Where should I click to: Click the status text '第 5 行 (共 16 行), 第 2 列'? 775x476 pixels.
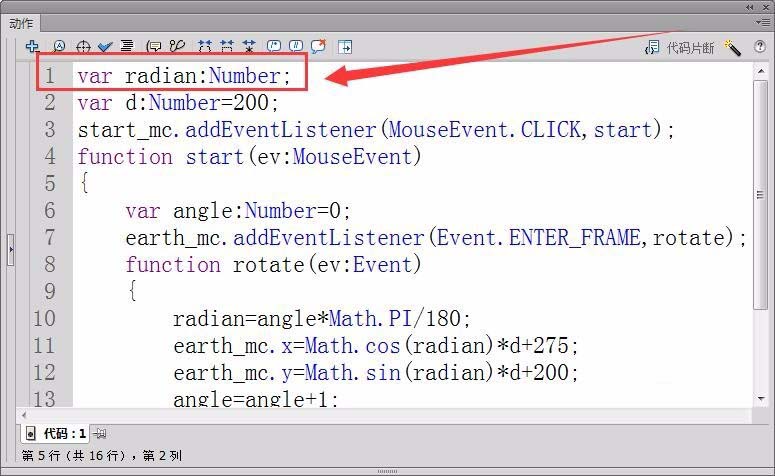pos(102,455)
